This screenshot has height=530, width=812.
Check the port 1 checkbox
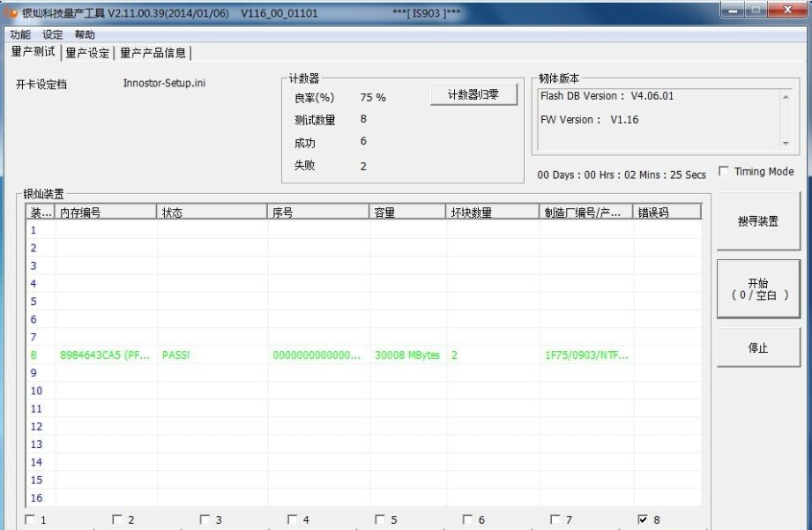pos(30,519)
